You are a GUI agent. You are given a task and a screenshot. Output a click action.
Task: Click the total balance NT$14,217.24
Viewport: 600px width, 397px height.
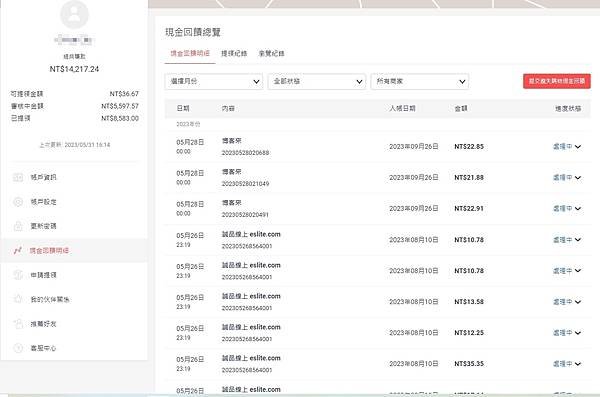pyautogui.click(x=74, y=69)
